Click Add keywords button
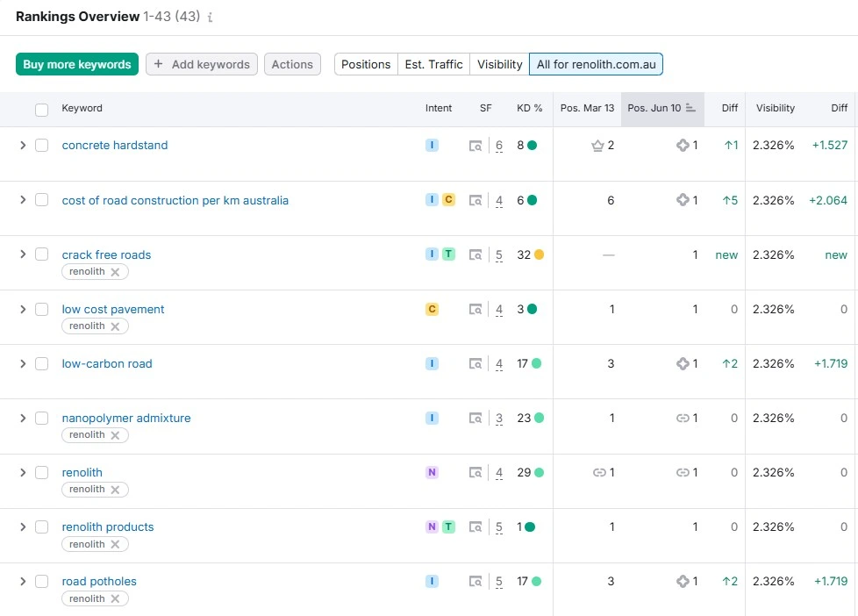Viewport: 858px width, 616px height. tap(202, 64)
